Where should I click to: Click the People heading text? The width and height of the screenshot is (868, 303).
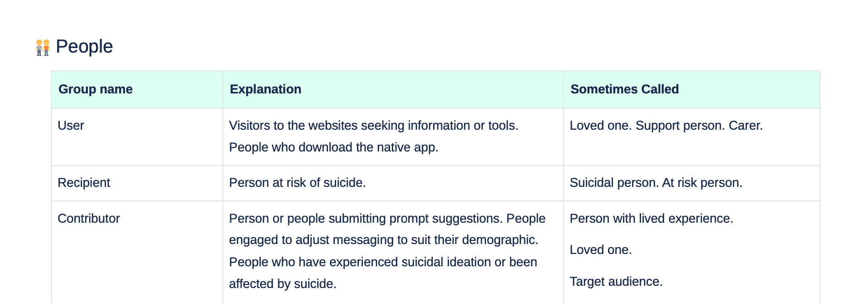point(84,47)
